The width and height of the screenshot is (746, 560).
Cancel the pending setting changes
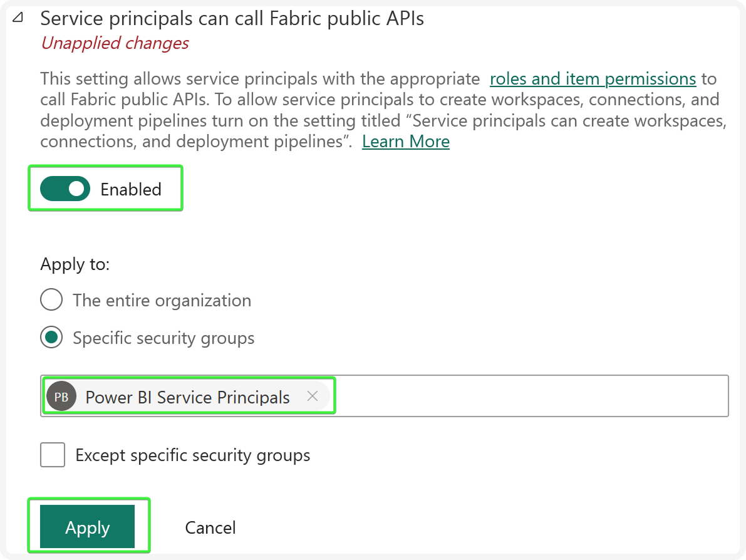click(210, 527)
